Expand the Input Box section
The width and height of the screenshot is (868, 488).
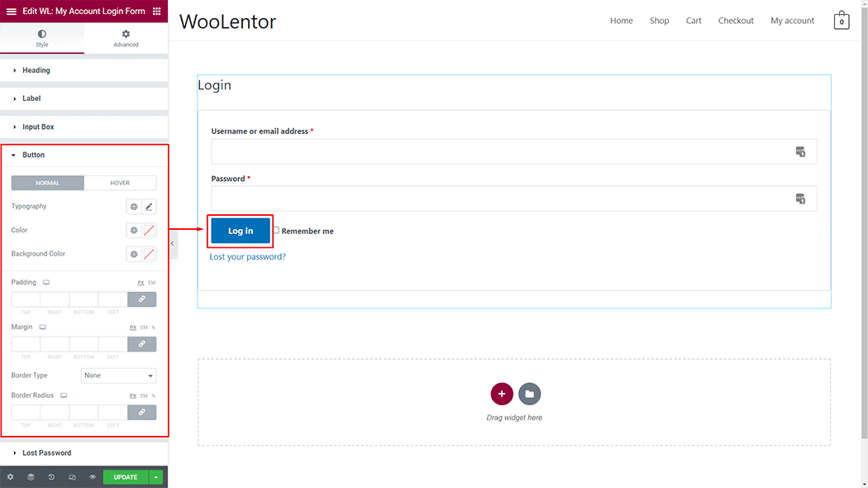coord(38,127)
